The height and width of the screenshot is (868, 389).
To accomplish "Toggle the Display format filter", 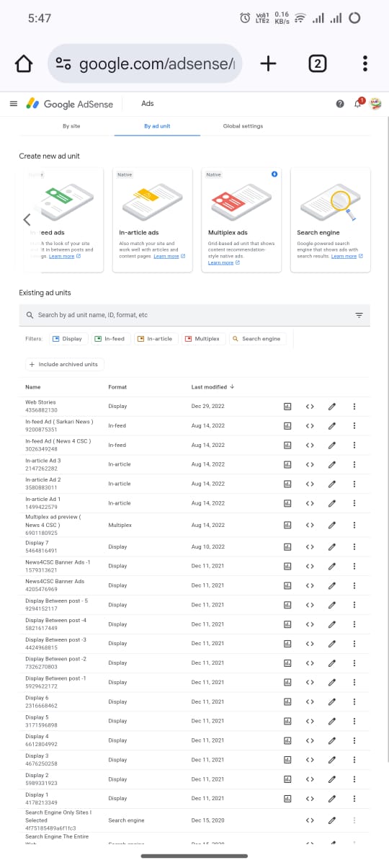I will pyautogui.click(x=67, y=339).
